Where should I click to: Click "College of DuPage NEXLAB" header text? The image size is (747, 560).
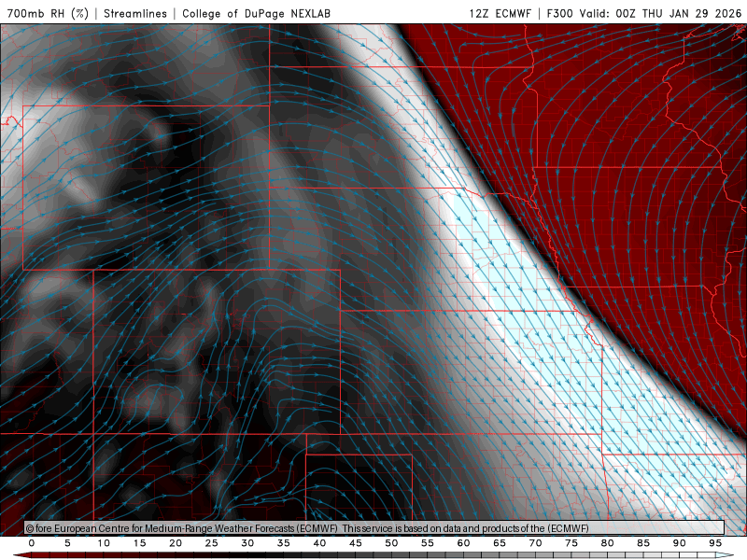256,13
